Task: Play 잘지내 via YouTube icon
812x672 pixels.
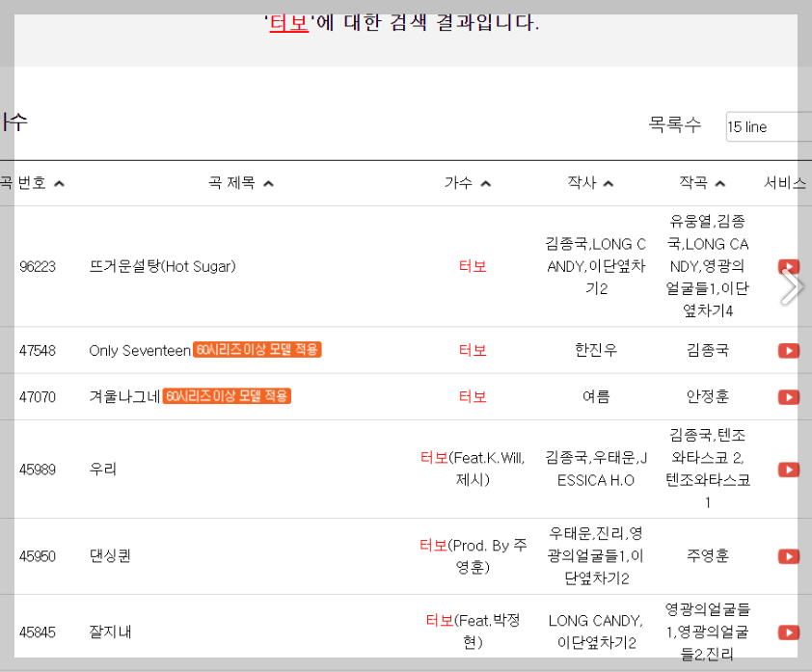Action: point(789,633)
